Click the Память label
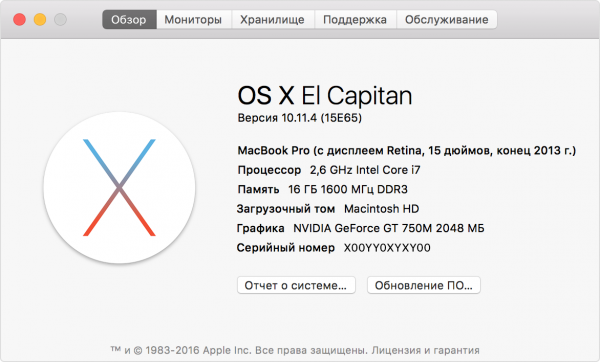Screen dimensions: 600x362 (x=258, y=189)
